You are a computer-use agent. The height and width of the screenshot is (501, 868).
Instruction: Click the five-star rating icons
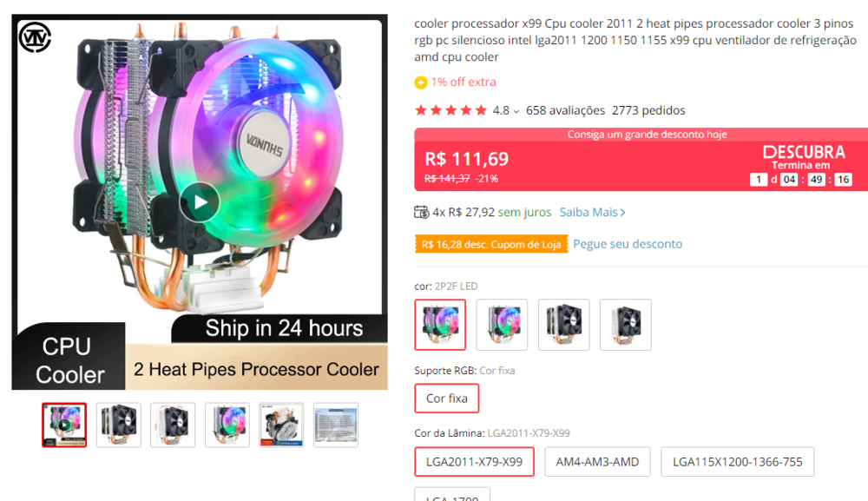point(450,110)
